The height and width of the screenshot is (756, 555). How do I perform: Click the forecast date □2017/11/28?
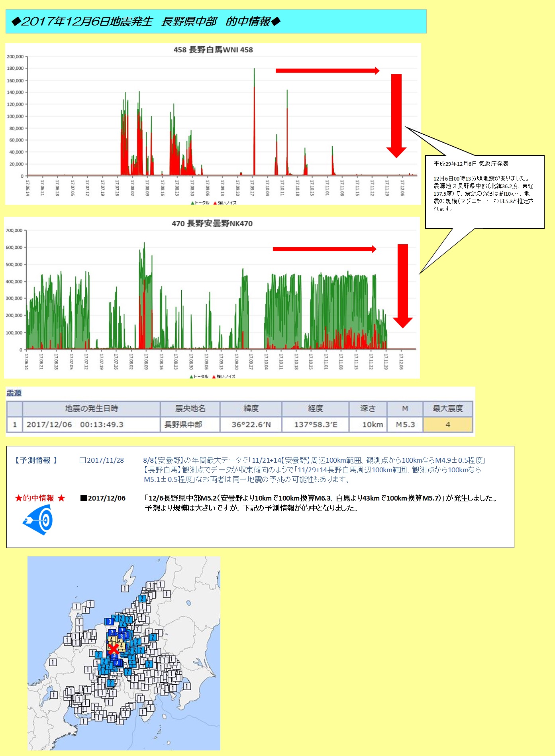[x=102, y=460]
